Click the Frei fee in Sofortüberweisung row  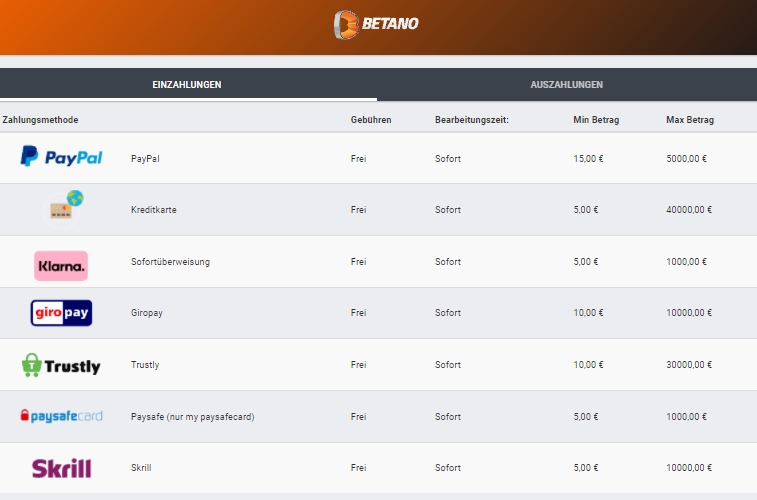tap(358, 262)
